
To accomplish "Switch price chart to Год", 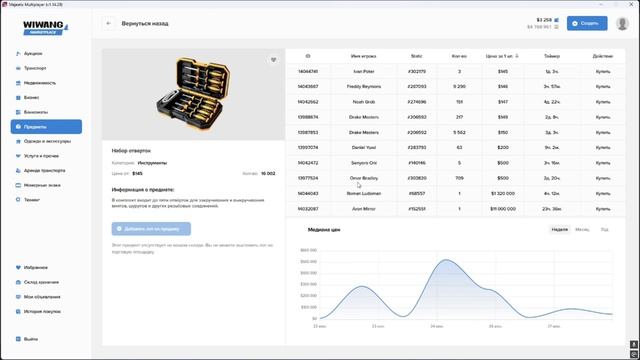I will tap(604, 229).
